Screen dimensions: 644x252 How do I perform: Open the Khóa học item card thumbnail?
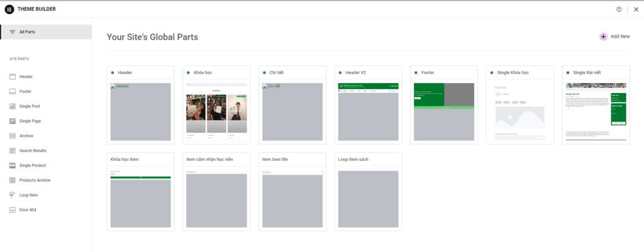tap(140, 199)
